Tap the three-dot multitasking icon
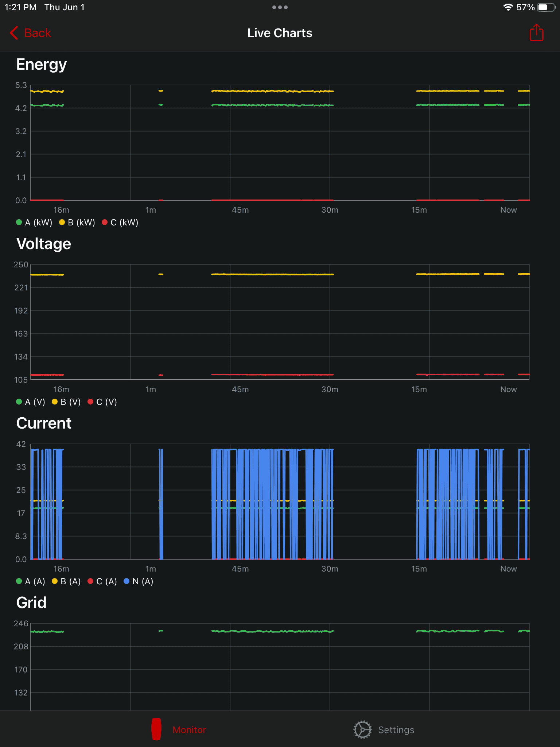This screenshot has width=560, height=747. (280, 7)
